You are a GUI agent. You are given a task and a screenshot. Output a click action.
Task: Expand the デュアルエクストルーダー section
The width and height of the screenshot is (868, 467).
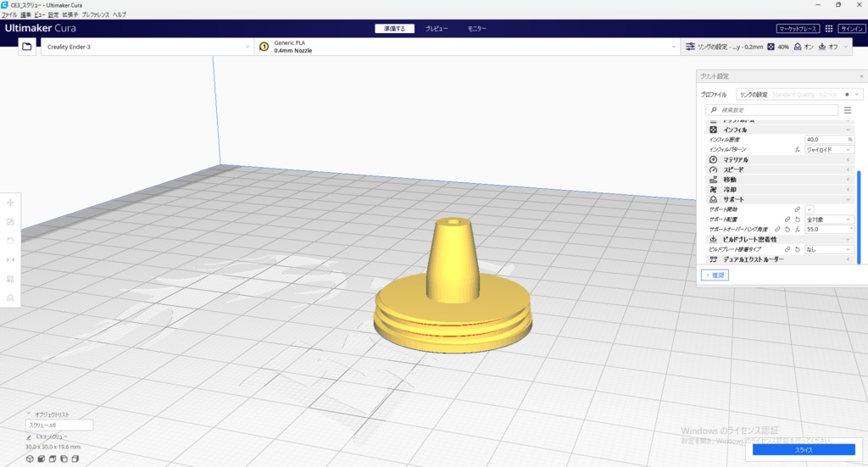point(780,259)
